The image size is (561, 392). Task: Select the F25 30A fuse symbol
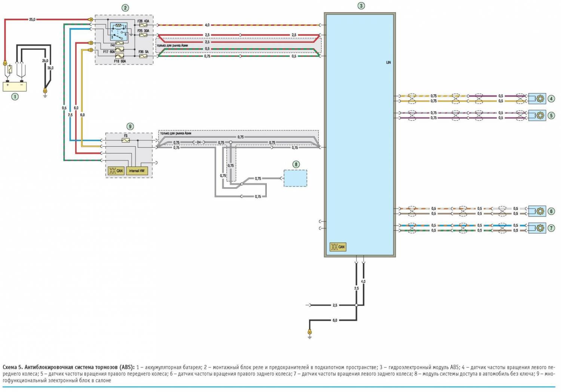pyautogui.click(x=143, y=35)
